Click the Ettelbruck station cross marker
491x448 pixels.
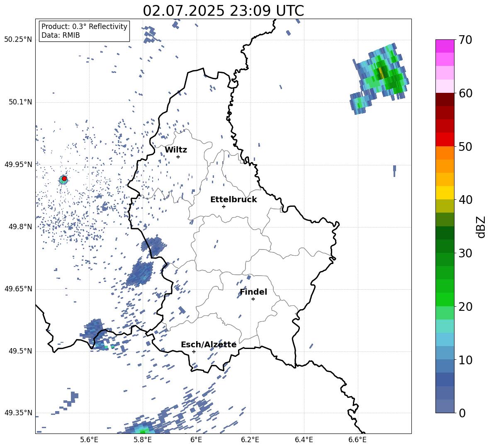pos(224,206)
